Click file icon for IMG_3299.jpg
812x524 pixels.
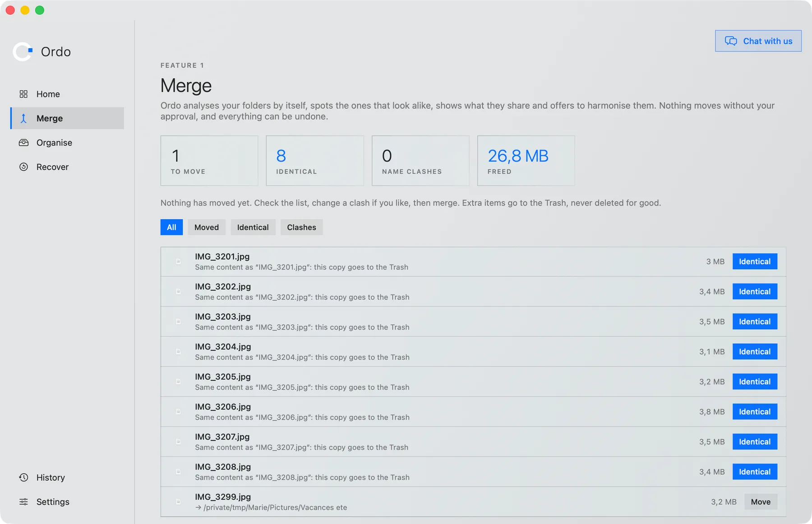(x=178, y=502)
